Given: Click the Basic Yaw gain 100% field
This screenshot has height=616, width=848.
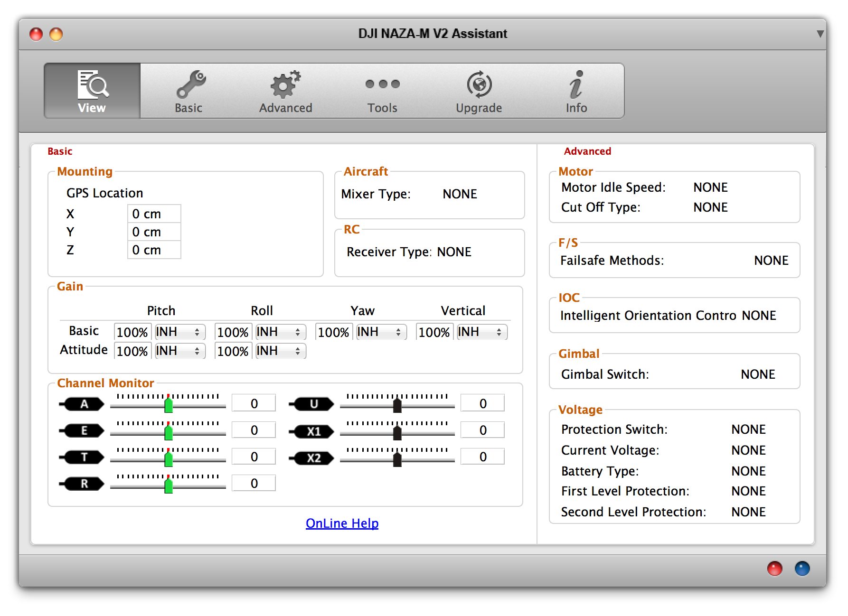Looking at the screenshot, I should click(334, 332).
